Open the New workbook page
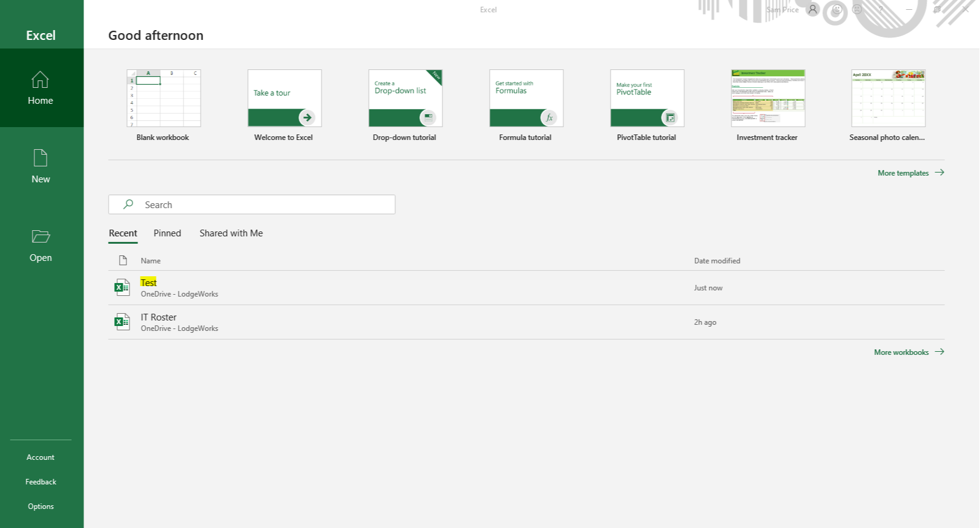 (x=41, y=166)
